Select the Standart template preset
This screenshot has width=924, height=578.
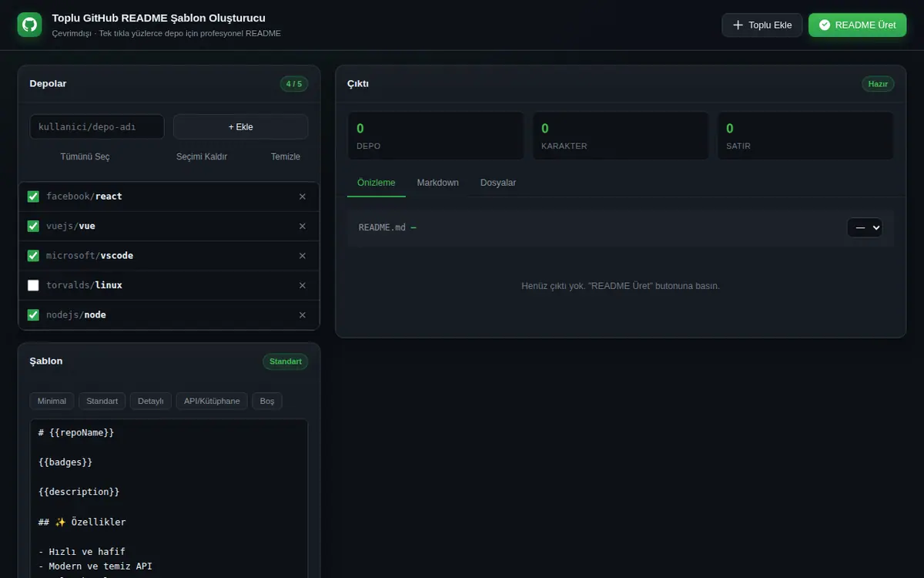102,401
